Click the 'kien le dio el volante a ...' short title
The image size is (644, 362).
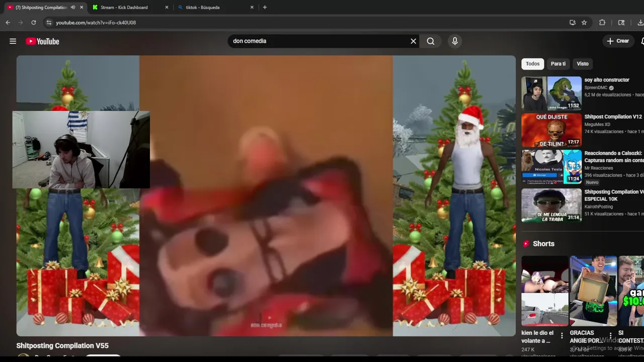[x=538, y=337]
